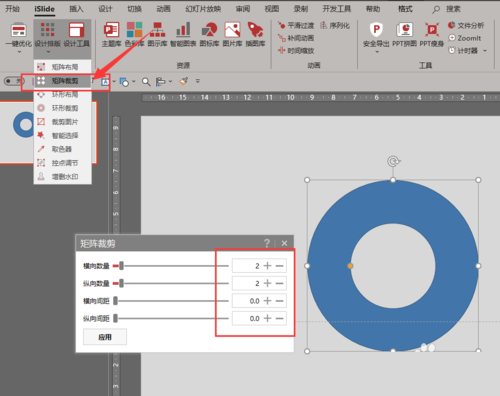Open the 插图库 illustration library
Image resolution: width=500 pixels, height=396 pixels.
tap(255, 34)
